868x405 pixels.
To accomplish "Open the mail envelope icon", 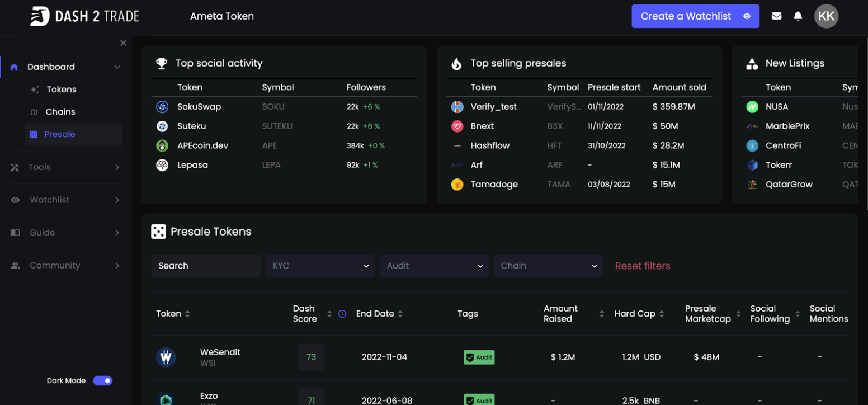I will (x=776, y=16).
